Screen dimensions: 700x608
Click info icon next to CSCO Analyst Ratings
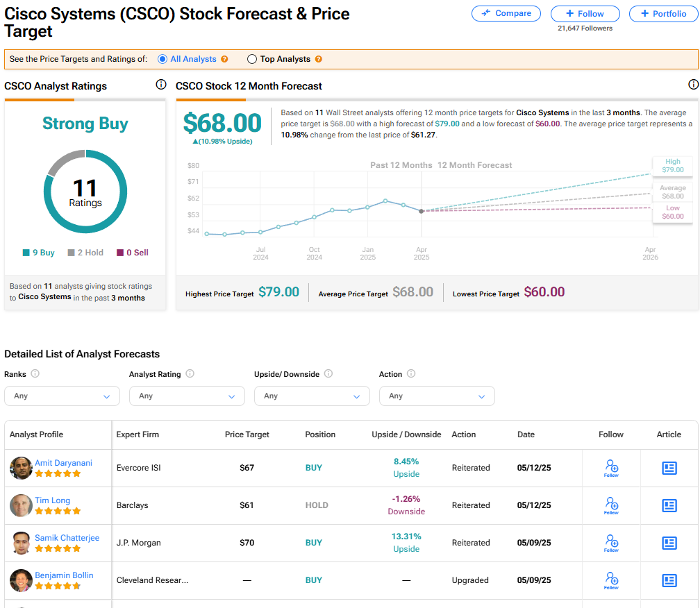tap(161, 85)
